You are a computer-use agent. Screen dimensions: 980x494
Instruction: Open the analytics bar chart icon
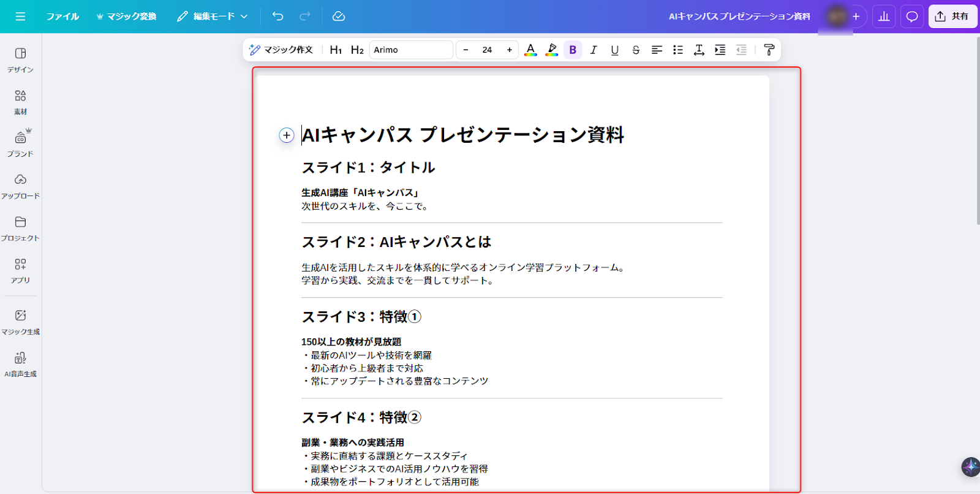pyautogui.click(x=884, y=17)
